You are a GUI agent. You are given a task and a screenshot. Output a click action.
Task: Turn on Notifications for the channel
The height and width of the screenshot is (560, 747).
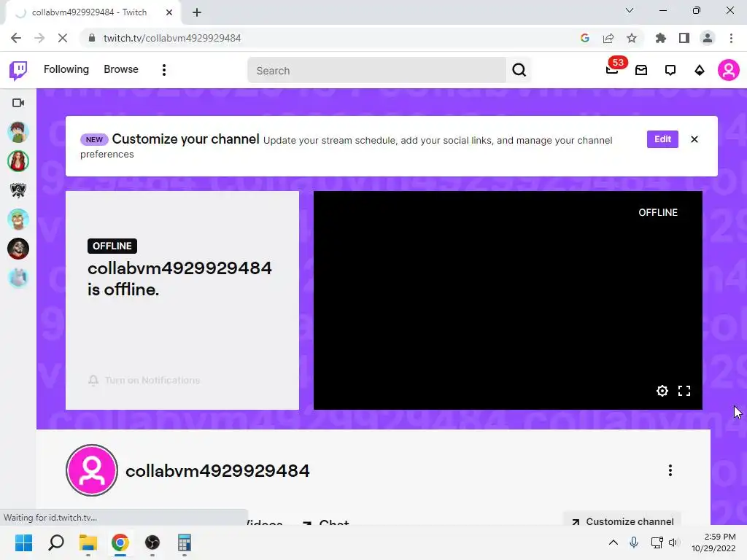click(x=144, y=380)
